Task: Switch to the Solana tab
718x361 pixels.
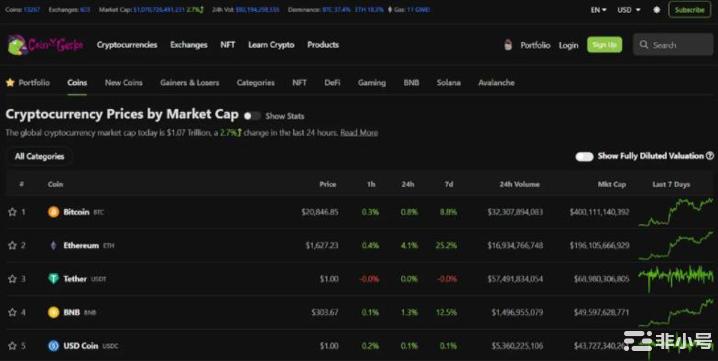Action: (x=448, y=82)
